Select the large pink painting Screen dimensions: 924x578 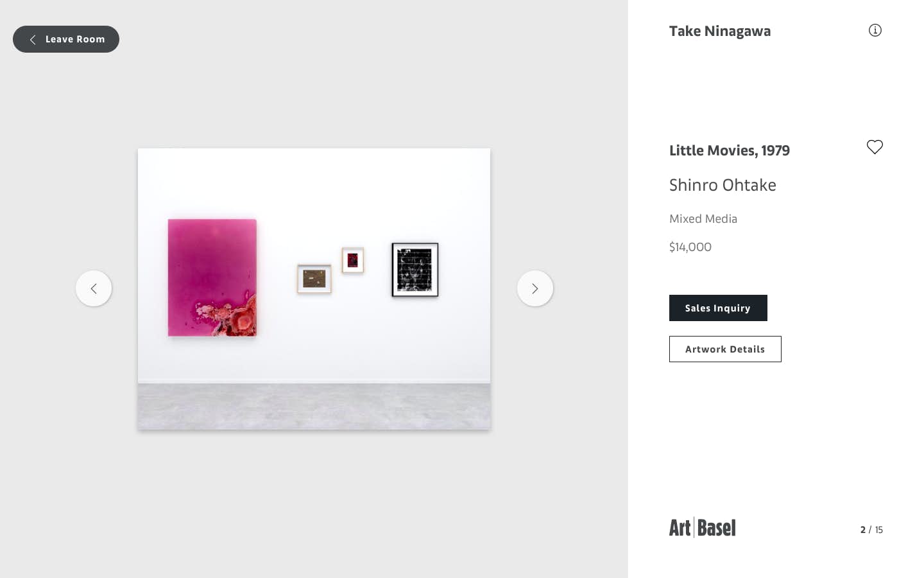point(212,277)
